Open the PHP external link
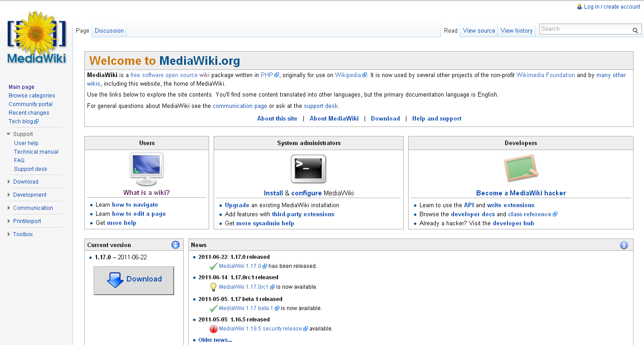 tap(270, 75)
